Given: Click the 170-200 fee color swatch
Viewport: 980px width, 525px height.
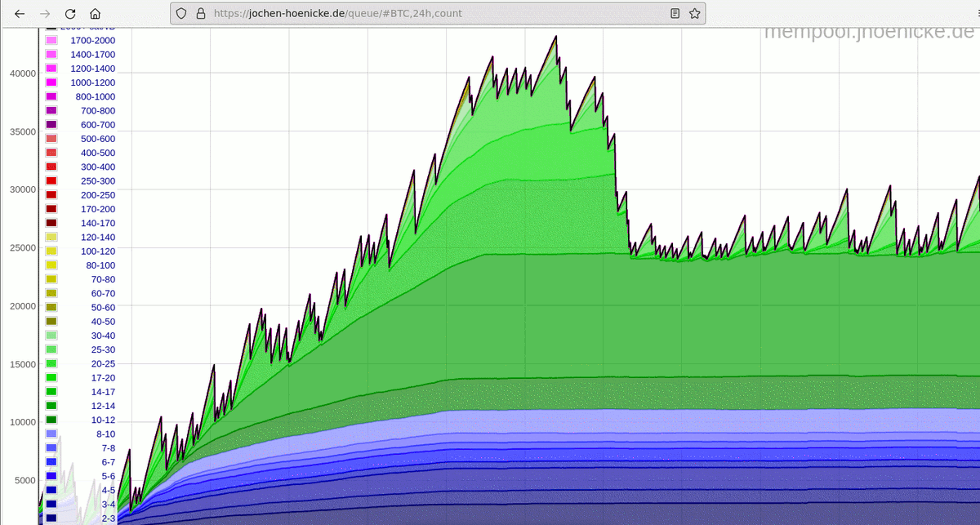Looking at the screenshot, I should pos(51,209).
